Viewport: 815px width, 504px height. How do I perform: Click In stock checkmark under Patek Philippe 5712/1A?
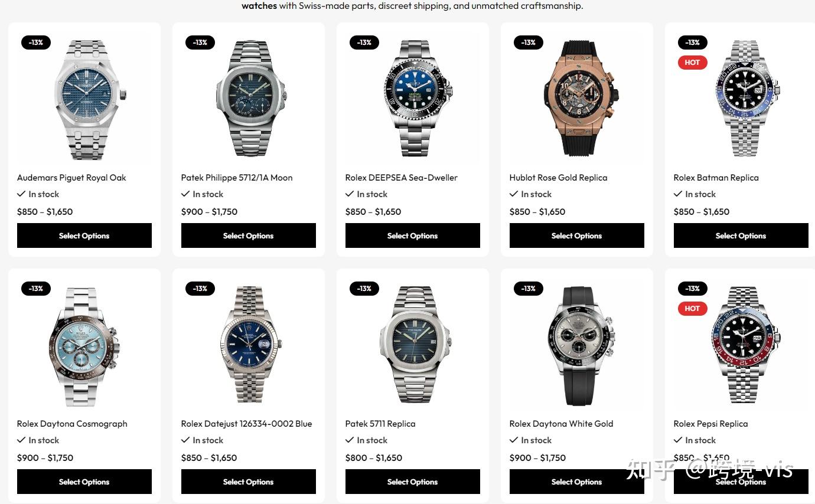(x=185, y=194)
